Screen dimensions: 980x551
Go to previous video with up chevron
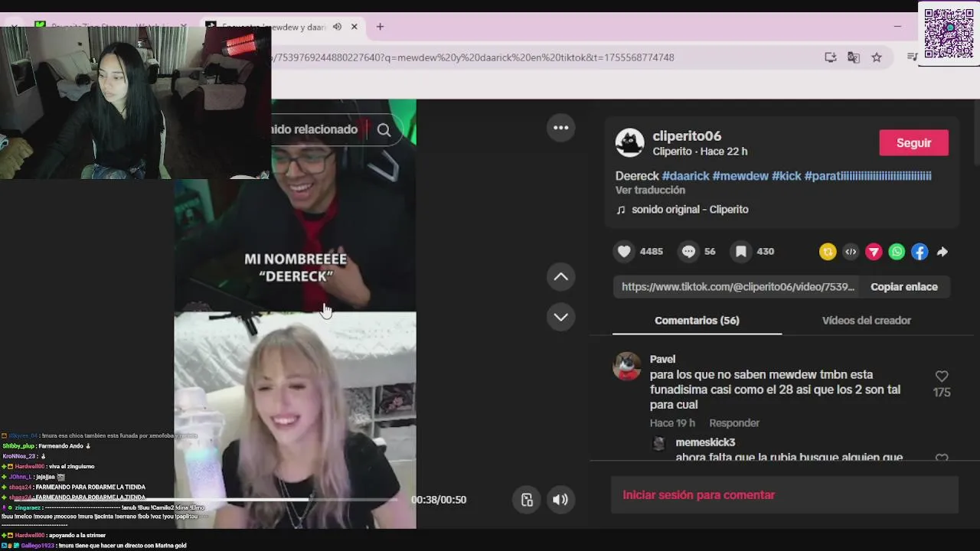point(561,277)
